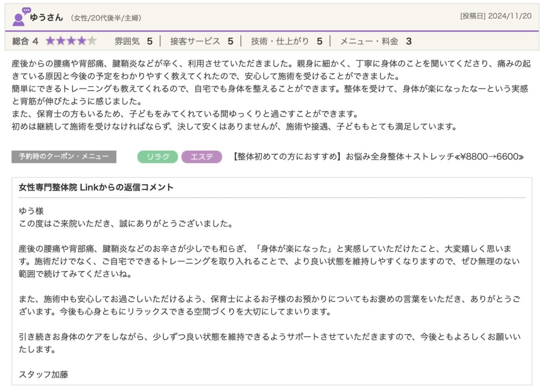Click the gray fifth rating star
The image size is (545, 392).
pos(92,41)
